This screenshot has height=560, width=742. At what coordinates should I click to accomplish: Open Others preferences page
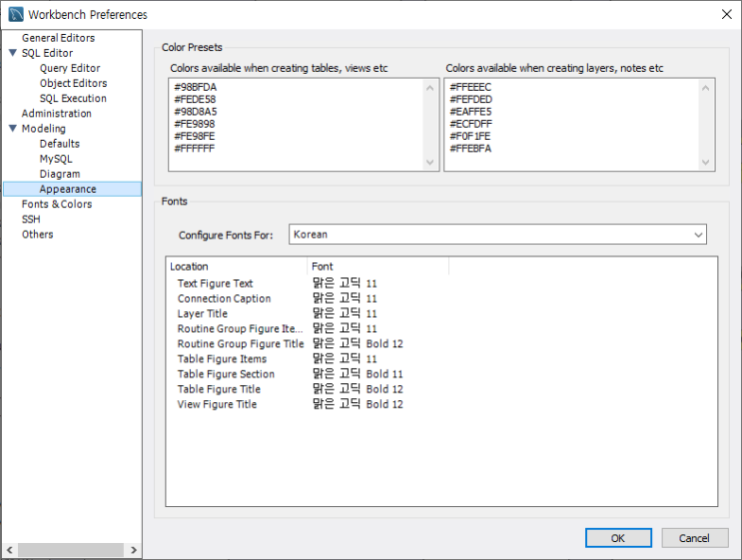click(38, 235)
